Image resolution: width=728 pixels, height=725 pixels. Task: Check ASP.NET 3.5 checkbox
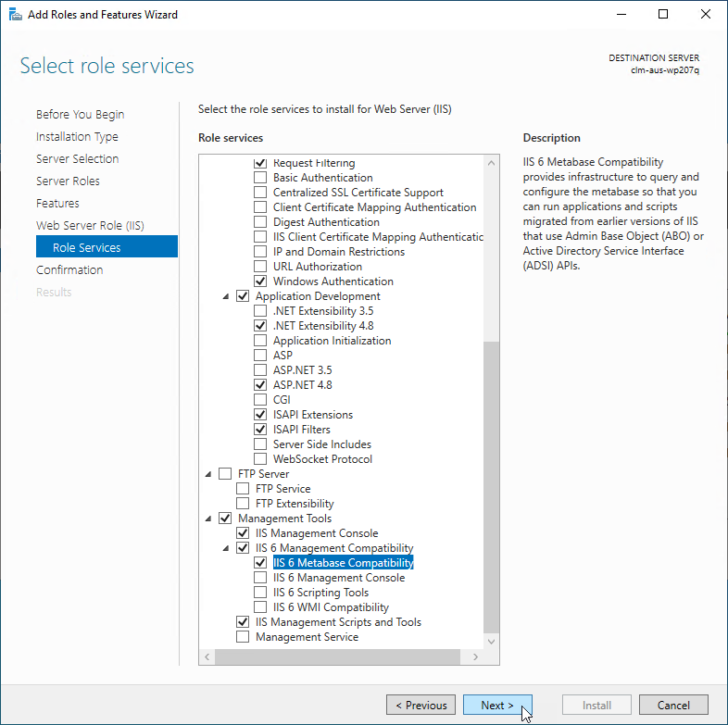[260, 370]
